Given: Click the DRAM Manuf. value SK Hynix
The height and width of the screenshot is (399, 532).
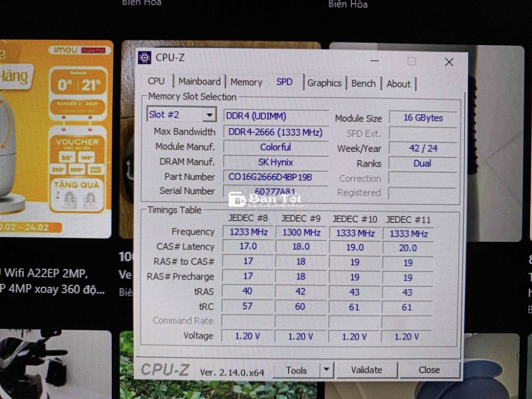Looking at the screenshot, I should pyautogui.click(x=276, y=162).
